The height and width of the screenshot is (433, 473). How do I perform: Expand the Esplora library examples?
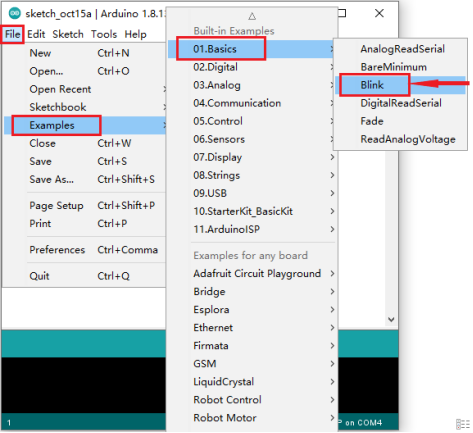[x=252, y=309]
